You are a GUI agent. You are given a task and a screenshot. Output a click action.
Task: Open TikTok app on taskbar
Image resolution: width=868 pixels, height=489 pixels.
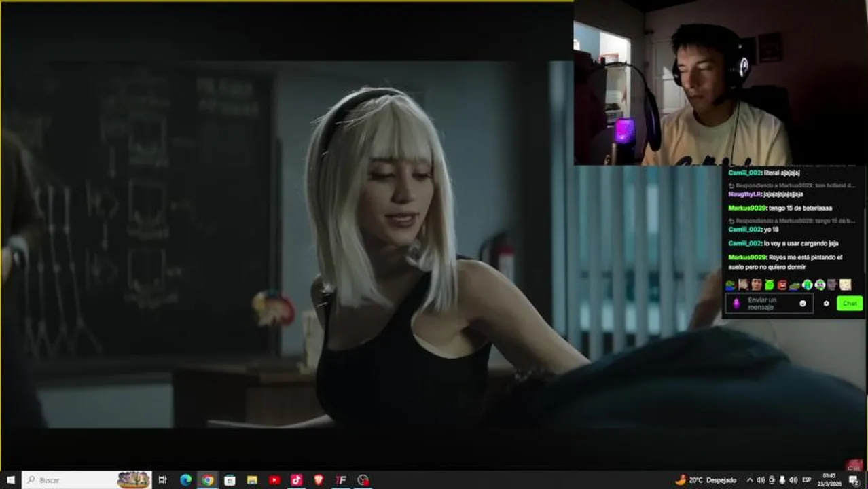point(296,480)
